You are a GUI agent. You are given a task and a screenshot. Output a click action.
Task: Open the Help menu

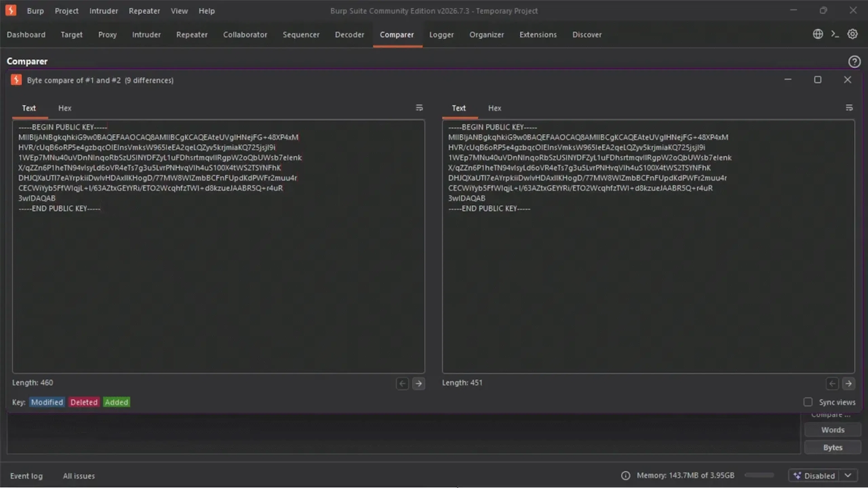207,11
